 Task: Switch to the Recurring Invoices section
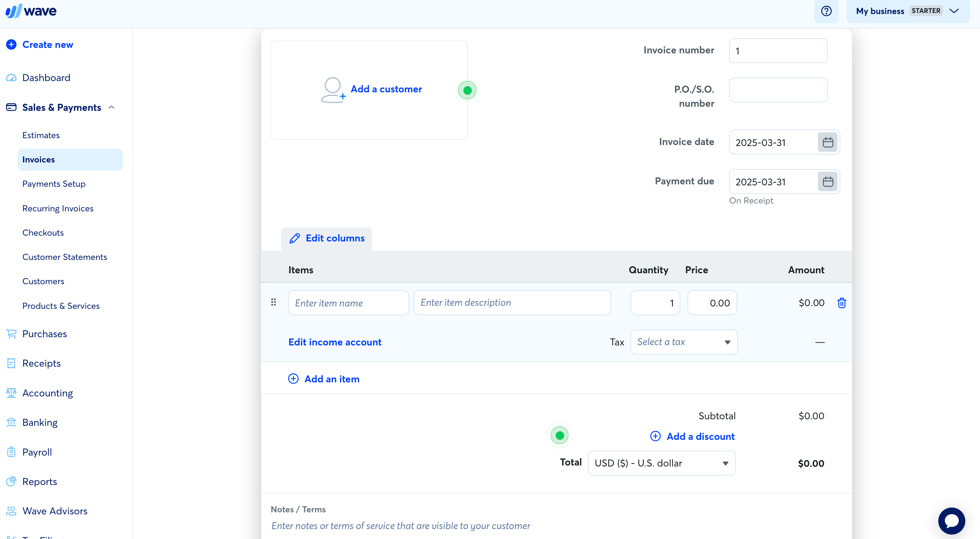[58, 208]
